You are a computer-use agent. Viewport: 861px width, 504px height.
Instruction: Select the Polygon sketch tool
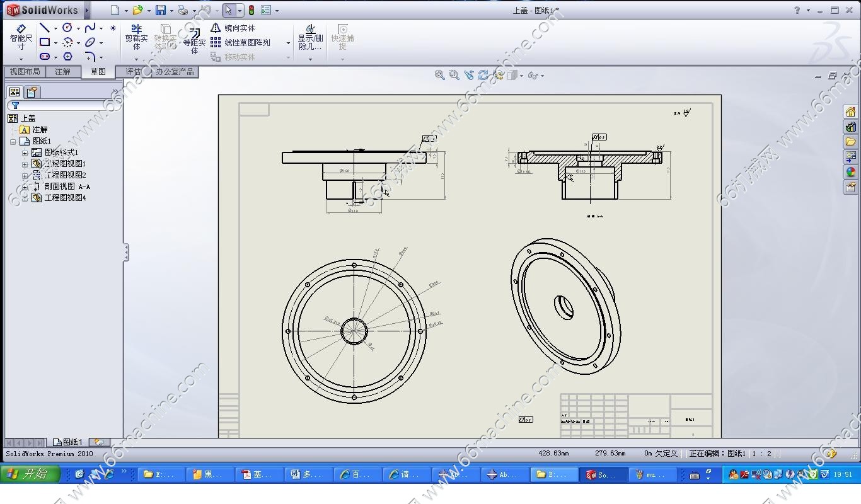point(67,57)
